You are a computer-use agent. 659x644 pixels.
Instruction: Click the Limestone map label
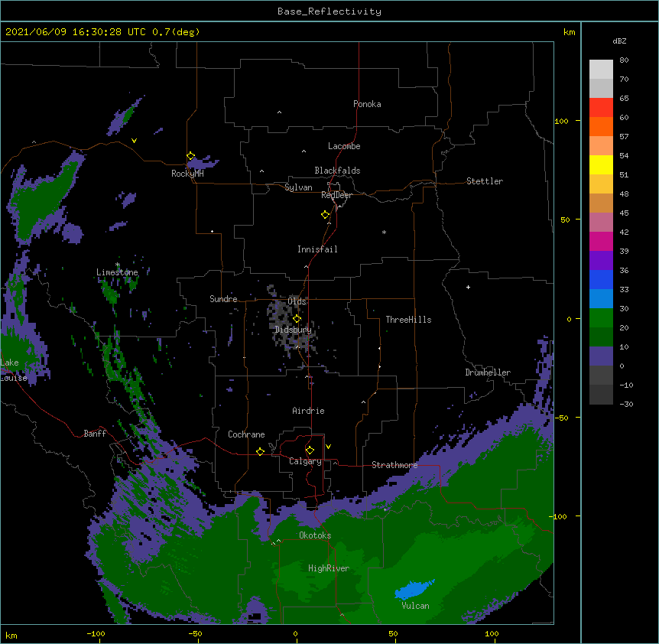tap(117, 272)
